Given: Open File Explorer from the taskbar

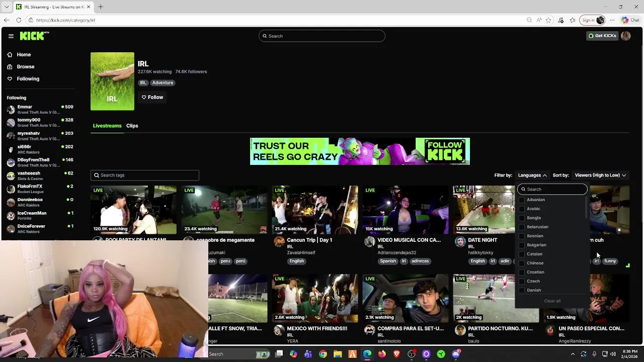Looking at the screenshot, I should [x=338, y=354].
